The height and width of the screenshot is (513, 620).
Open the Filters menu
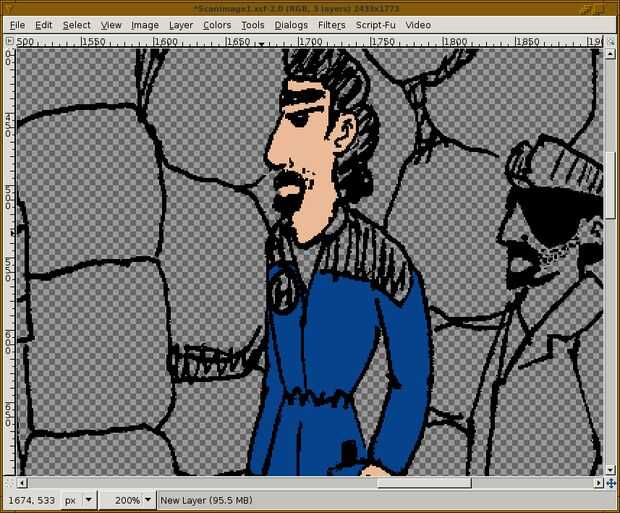331,25
